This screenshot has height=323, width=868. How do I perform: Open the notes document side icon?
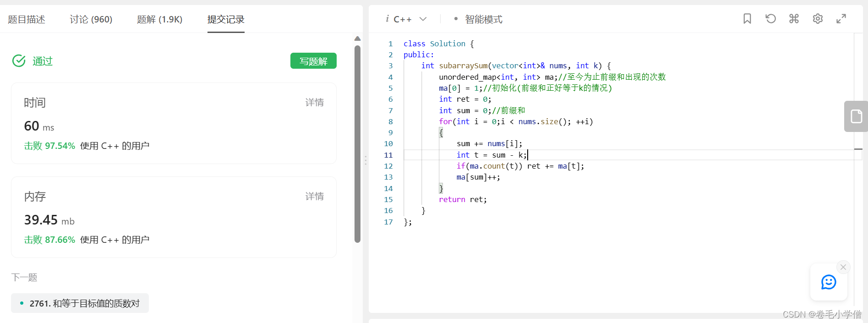pos(856,116)
